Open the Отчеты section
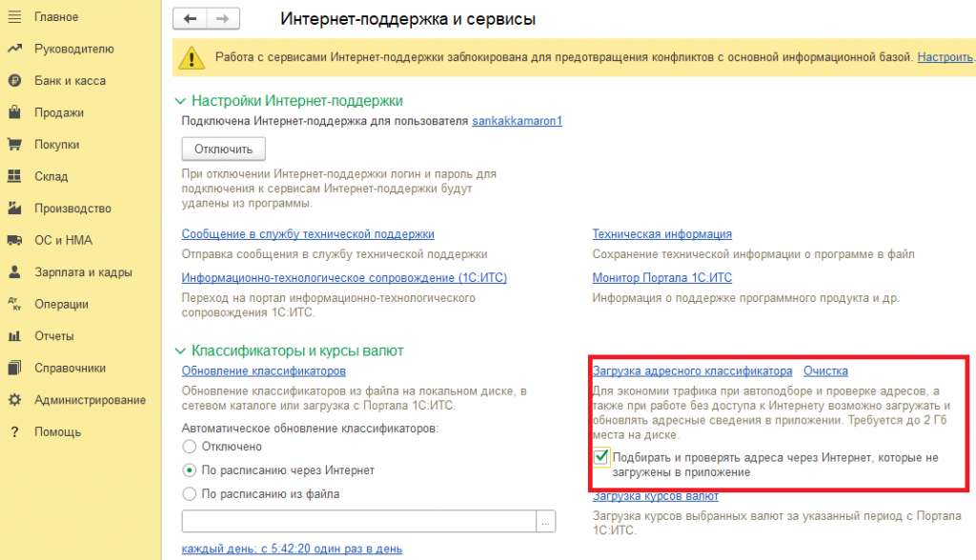 click(54, 336)
